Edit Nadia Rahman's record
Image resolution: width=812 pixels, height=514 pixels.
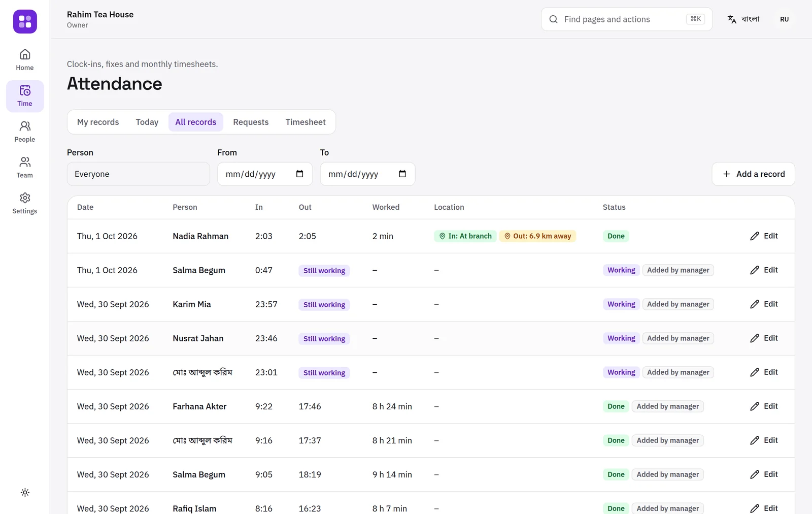(764, 236)
